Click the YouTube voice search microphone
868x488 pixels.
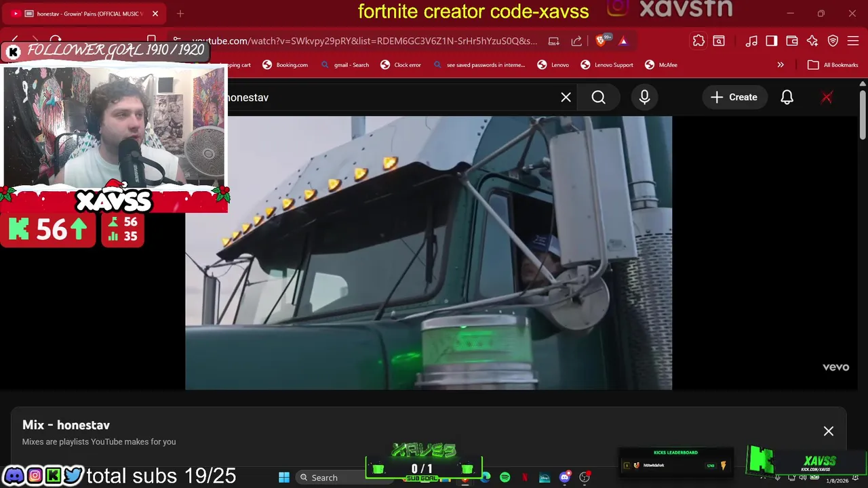tap(644, 98)
